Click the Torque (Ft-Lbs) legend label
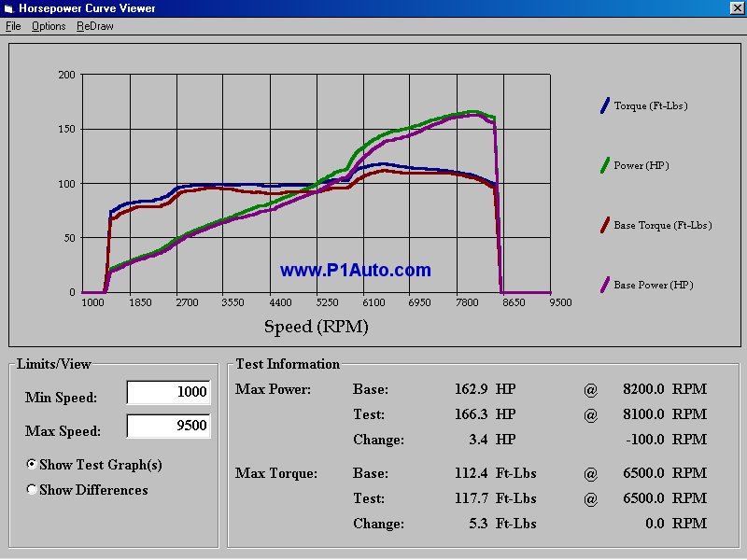 coord(651,106)
